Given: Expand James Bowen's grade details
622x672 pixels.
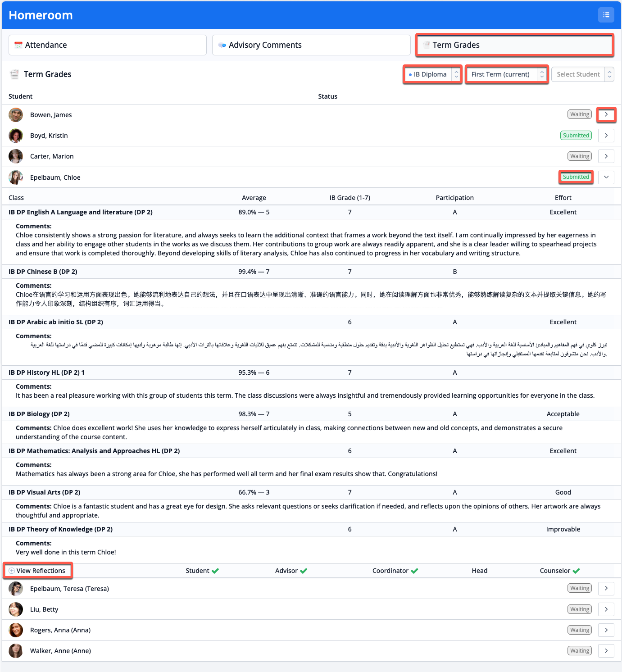Looking at the screenshot, I should coord(606,114).
